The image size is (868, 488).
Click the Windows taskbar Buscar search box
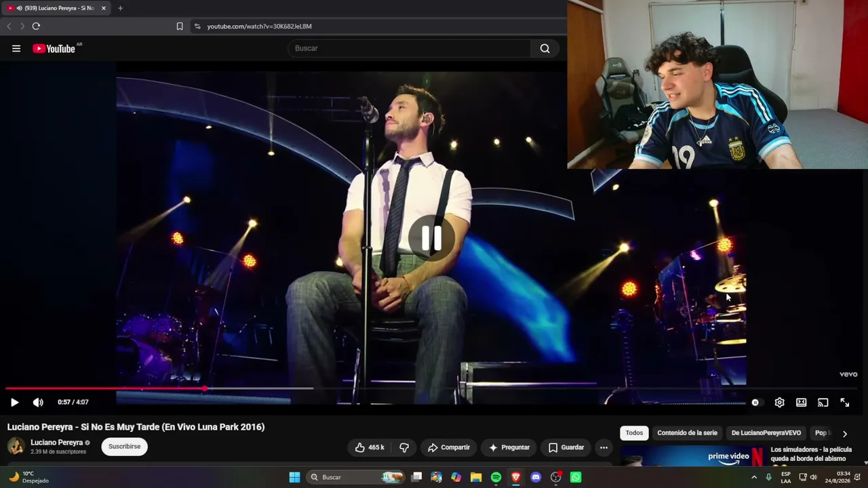click(x=355, y=477)
